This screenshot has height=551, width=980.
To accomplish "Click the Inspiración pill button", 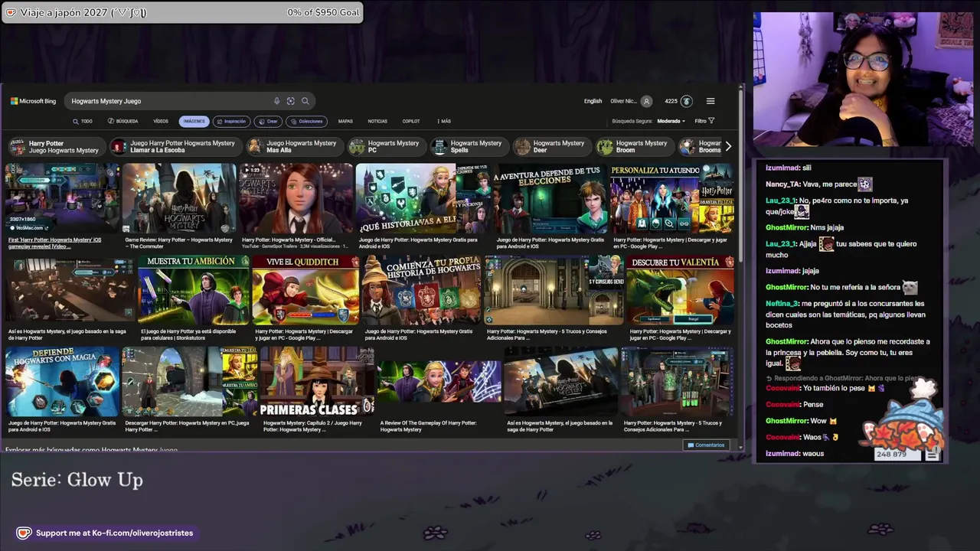I will (232, 121).
